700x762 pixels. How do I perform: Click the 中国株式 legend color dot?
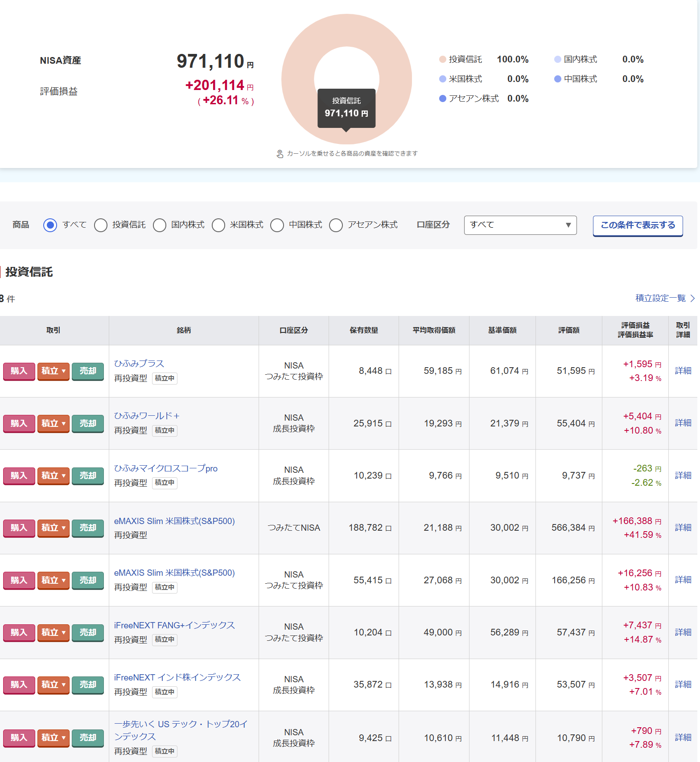(557, 79)
